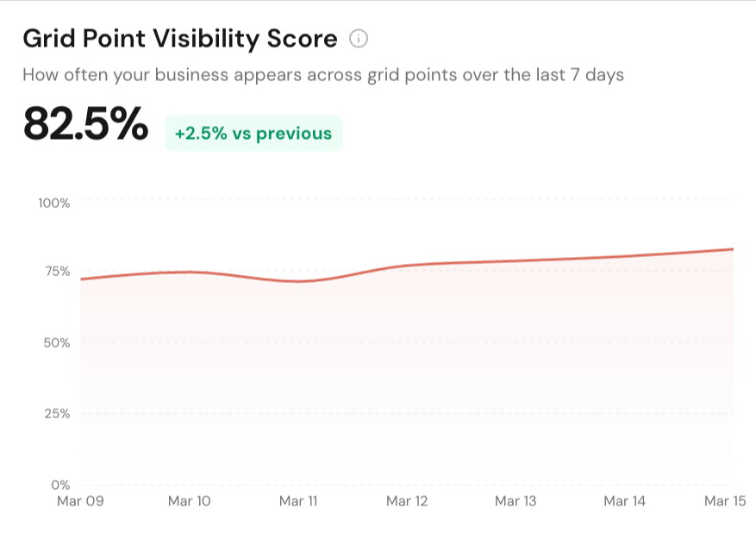Image resolution: width=756 pixels, height=539 pixels.
Task: Select the Mar 14 date label
Action: (x=625, y=501)
